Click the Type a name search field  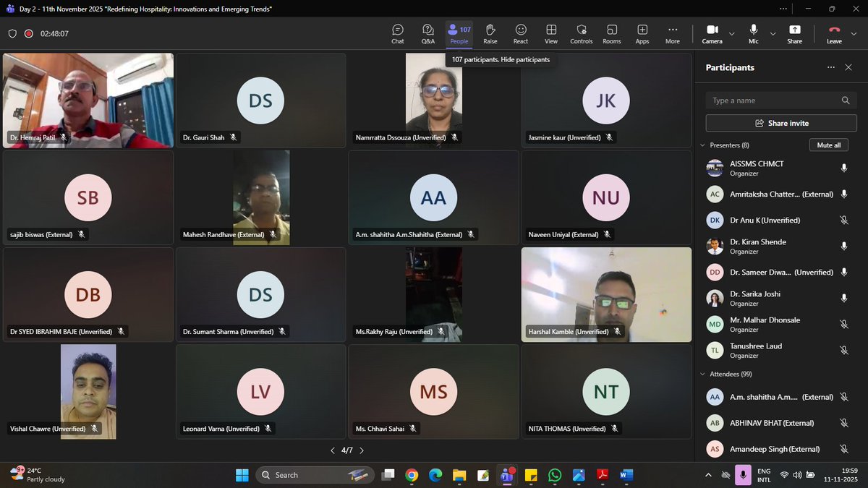pyautogui.click(x=781, y=100)
